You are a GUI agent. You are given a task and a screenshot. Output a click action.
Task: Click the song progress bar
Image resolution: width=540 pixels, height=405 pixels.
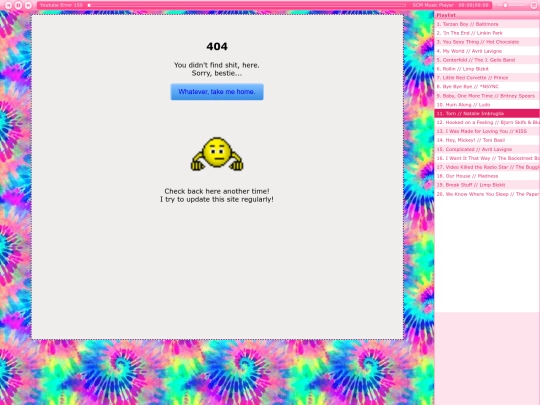point(247,5)
